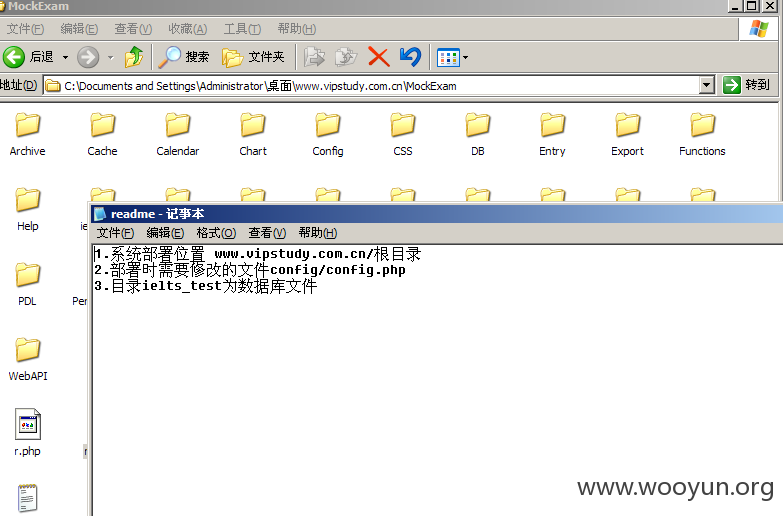Maximize the MockExam Explorer window
Viewport: 783px width, 516px height.
point(752,6)
